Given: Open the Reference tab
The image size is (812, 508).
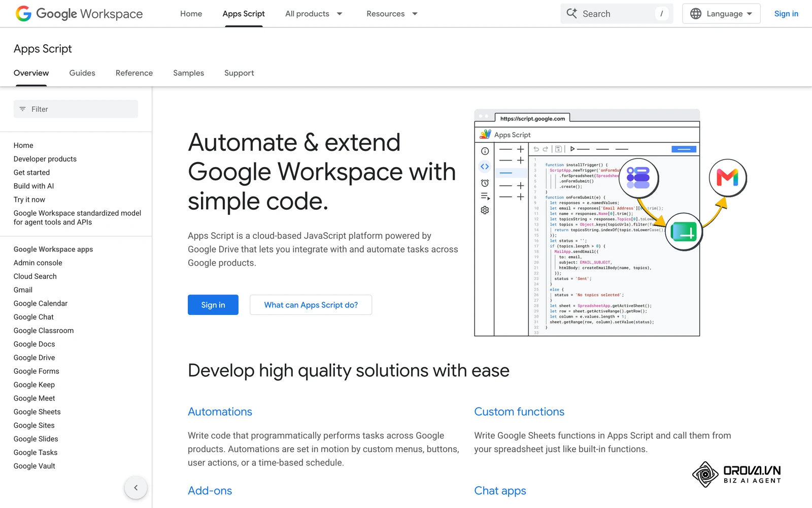Looking at the screenshot, I should (x=134, y=73).
